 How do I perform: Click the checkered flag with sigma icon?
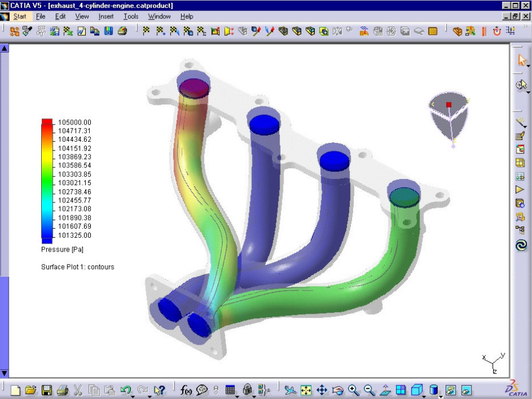pyautogui.click(x=202, y=31)
